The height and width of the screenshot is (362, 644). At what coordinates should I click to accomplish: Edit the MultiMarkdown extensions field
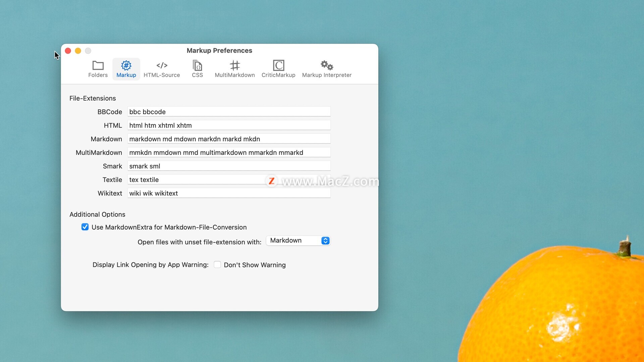[x=229, y=153]
